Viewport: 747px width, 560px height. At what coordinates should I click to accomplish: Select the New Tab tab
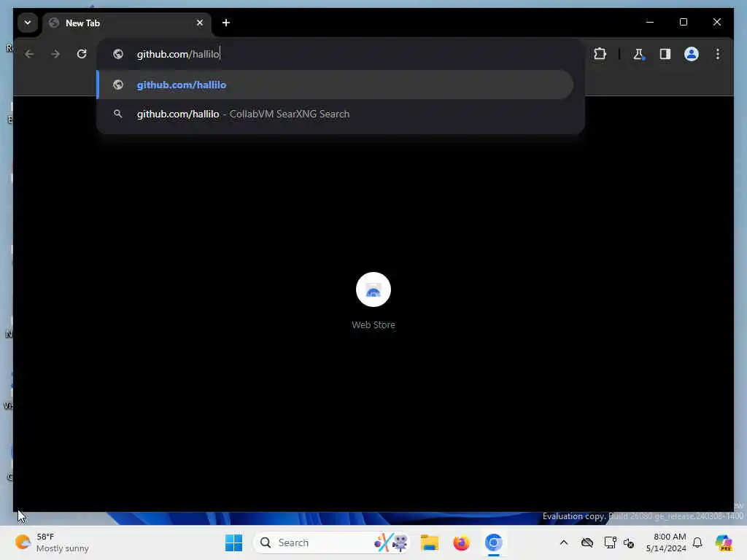[x=127, y=23]
